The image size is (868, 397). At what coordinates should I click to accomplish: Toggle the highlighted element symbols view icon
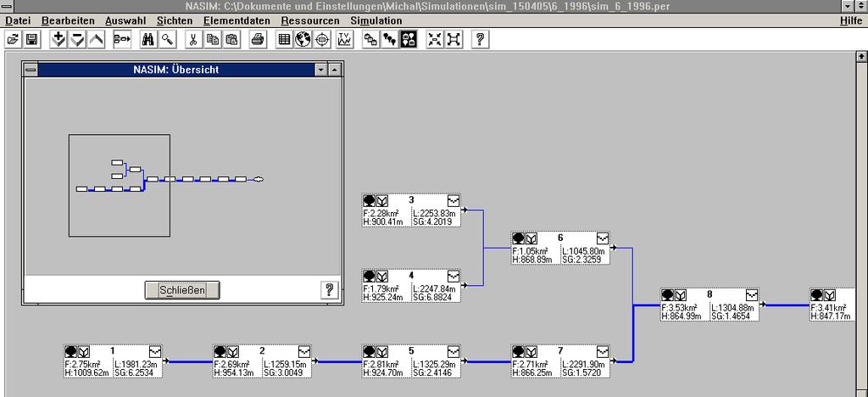tap(409, 39)
